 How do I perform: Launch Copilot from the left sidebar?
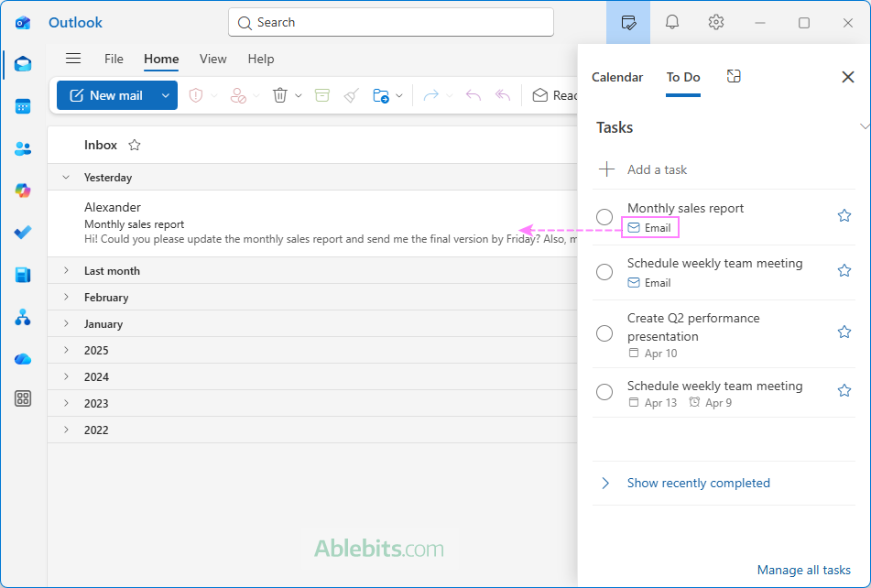pos(22,190)
